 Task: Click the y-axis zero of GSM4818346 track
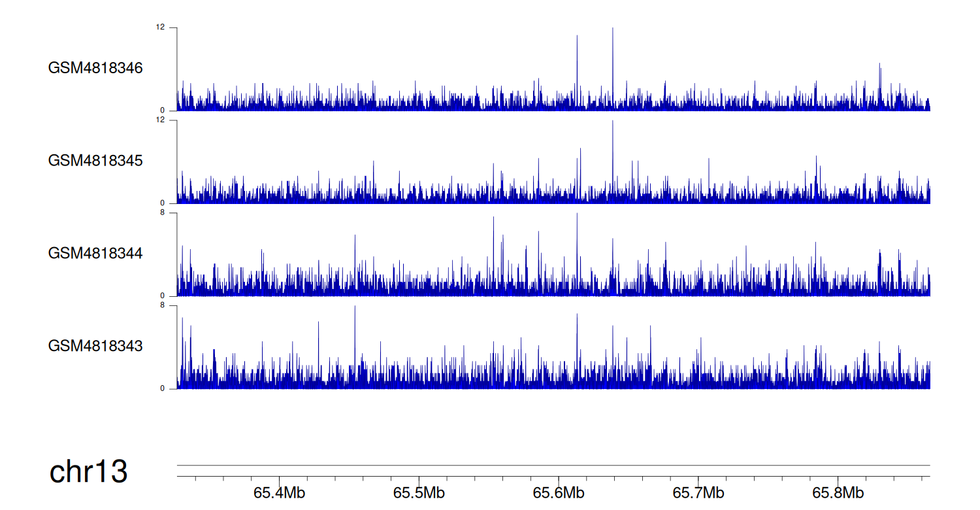click(x=163, y=110)
